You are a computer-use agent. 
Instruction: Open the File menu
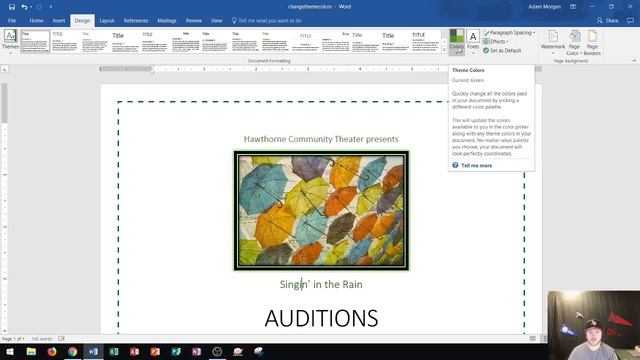12,20
